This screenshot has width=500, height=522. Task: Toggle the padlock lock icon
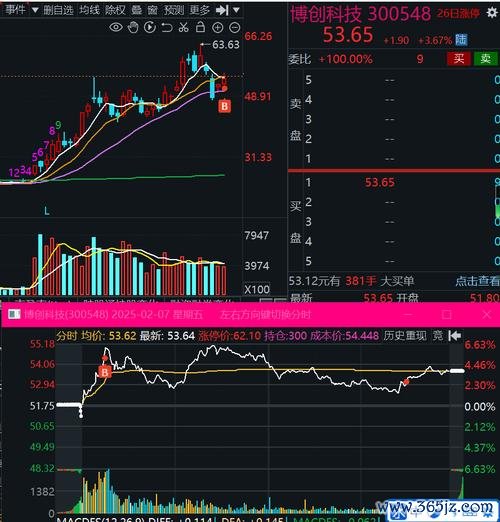pos(200,27)
